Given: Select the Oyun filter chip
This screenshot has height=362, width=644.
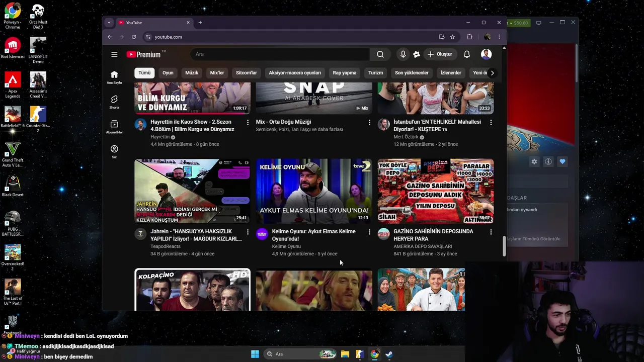Looking at the screenshot, I should [168, 73].
